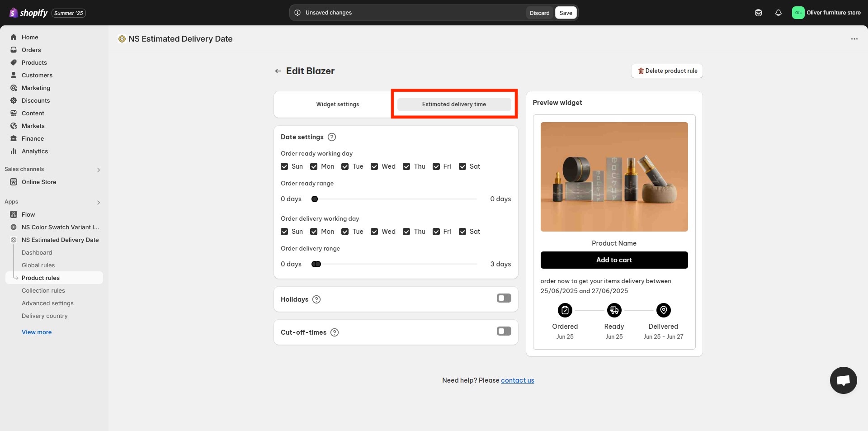Click the Discounts icon in sidebar
868x431 pixels.
click(x=14, y=100)
